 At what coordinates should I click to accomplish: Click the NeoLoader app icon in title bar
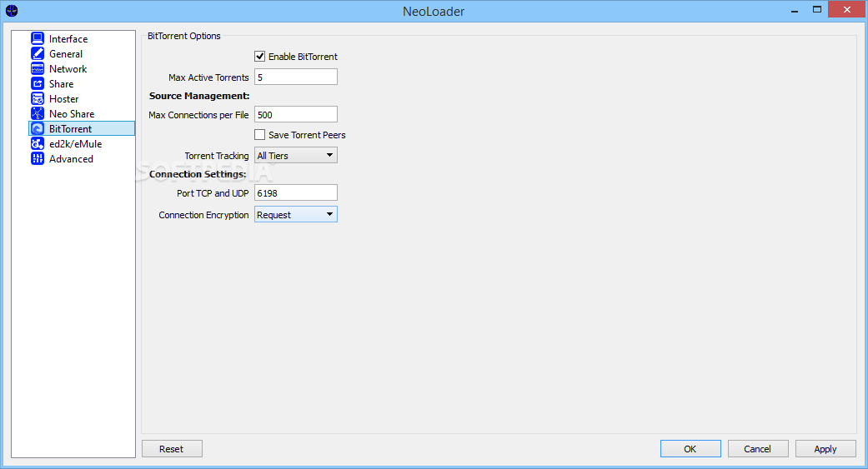pos(12,11)
